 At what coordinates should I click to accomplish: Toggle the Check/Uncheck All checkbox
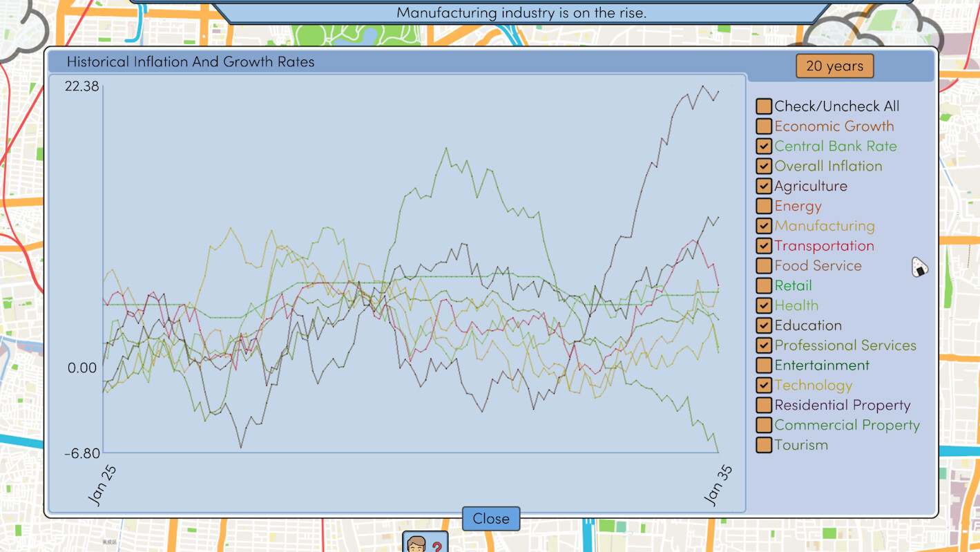764,106
